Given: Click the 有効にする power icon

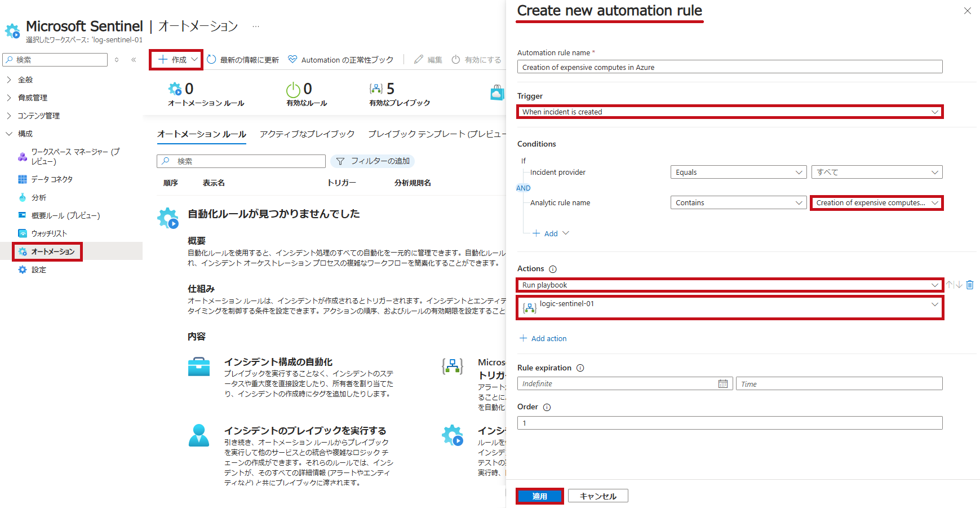Looking at the screenshot, I should (x=456, y=60).
